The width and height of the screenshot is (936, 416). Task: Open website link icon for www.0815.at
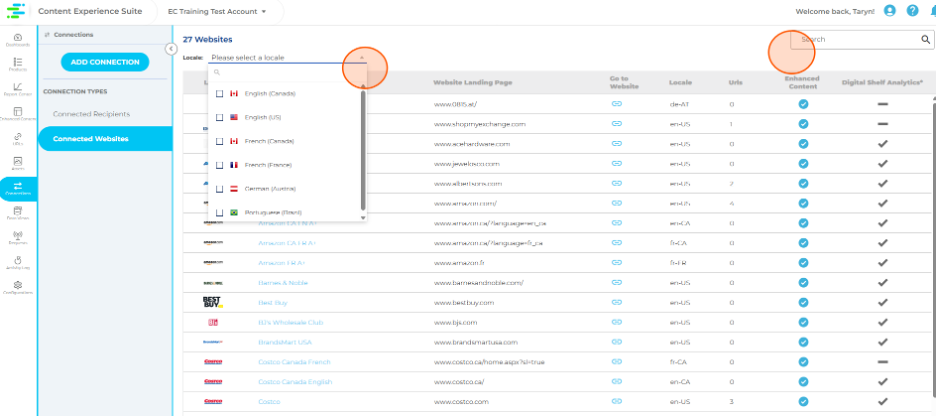[617, 104]
